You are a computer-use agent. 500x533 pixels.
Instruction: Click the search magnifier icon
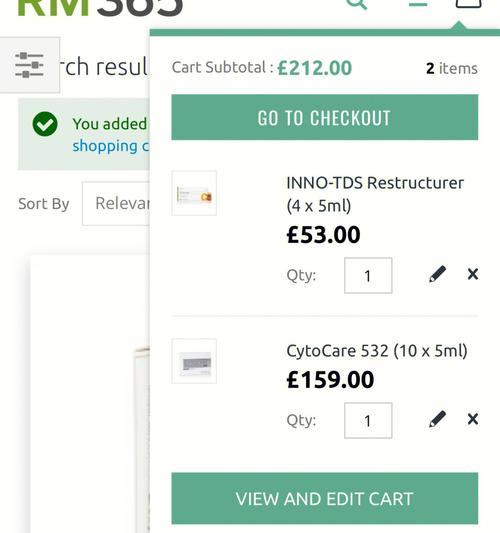coord(356,4)
